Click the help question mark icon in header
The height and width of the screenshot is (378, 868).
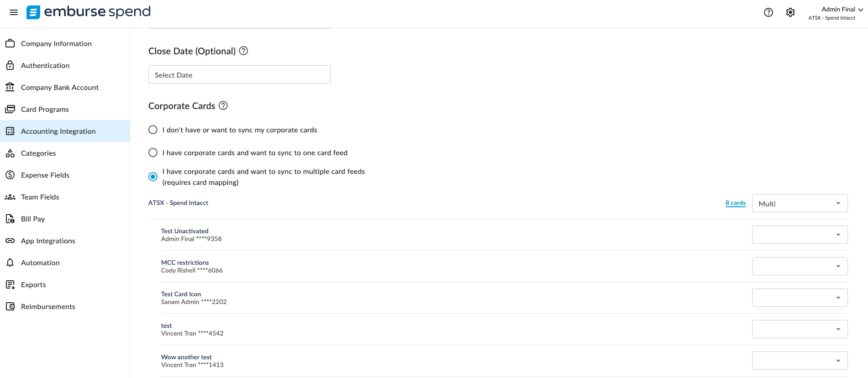tap(769, 12)
